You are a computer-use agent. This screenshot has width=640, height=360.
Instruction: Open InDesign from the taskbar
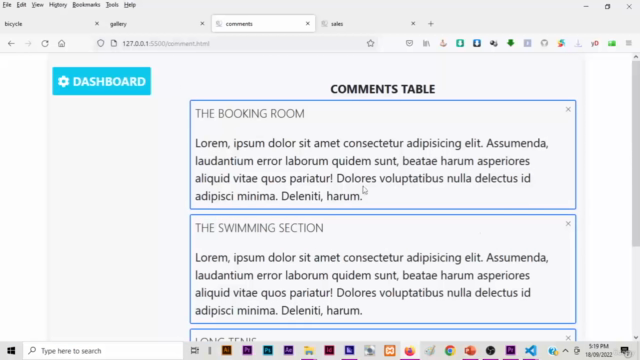329,350
